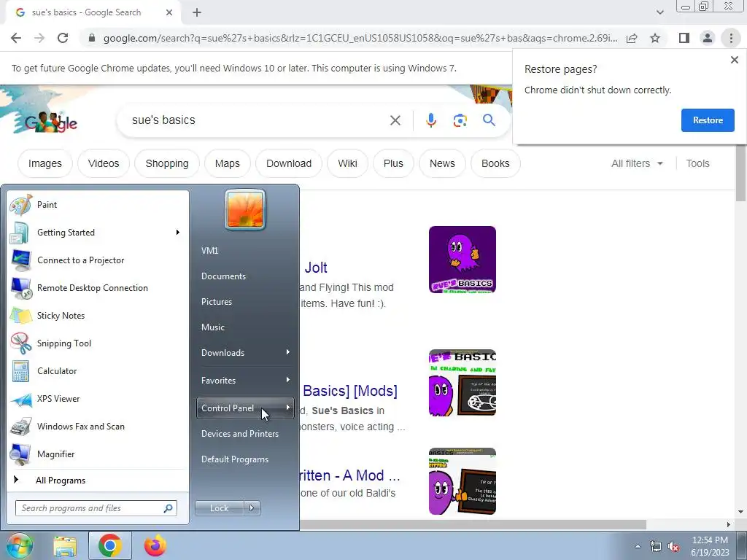The height and width of the screenshot is (560, 747).
Task: Open Music library from Start menu
Action: coord(245,327)
